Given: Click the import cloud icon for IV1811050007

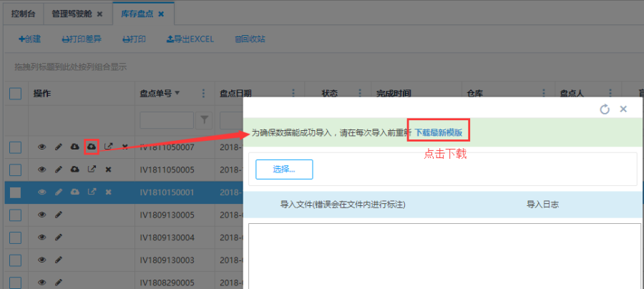Looking at the screenshot, I should pos(91,147).
